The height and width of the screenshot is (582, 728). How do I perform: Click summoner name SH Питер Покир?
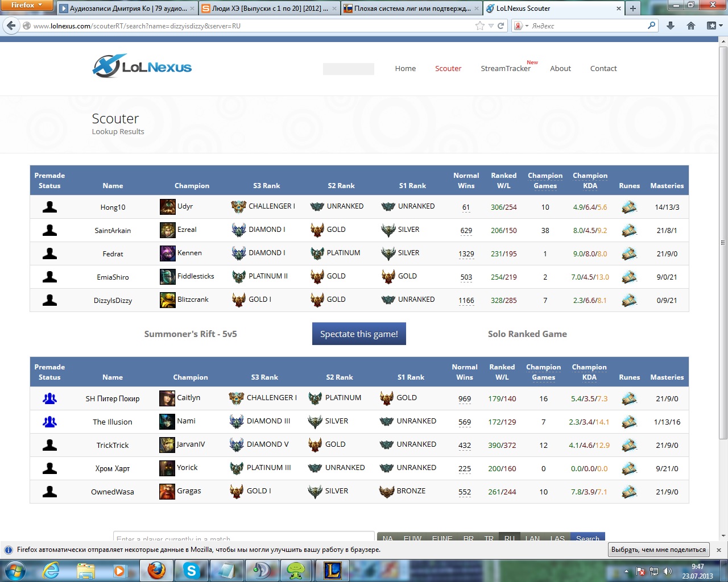(x=113, y=398)
